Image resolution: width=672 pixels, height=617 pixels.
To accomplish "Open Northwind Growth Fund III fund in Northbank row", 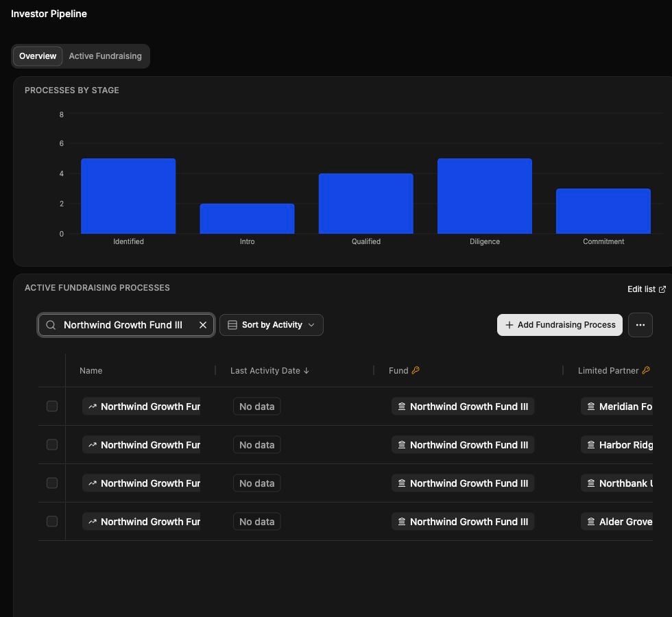I will [463, 483].
